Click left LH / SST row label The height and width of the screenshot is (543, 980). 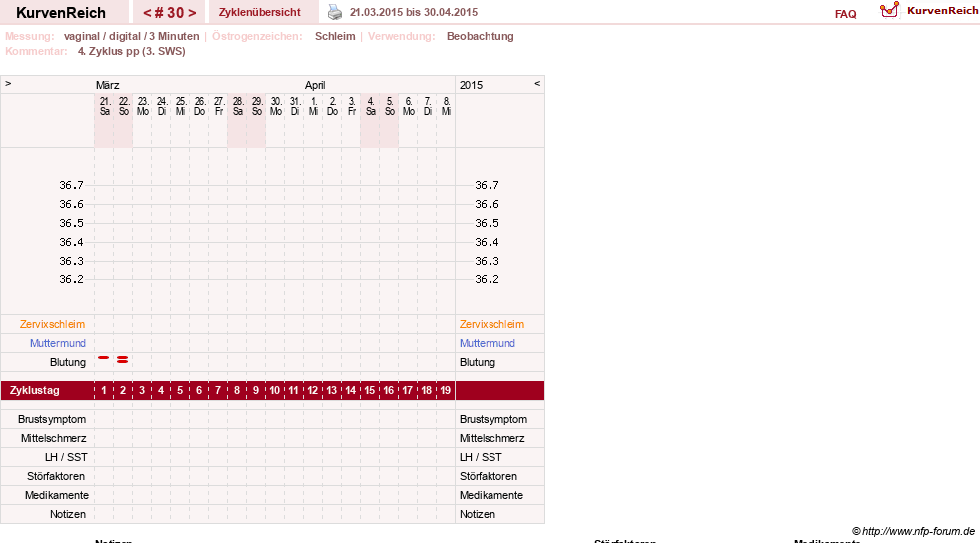66,457
